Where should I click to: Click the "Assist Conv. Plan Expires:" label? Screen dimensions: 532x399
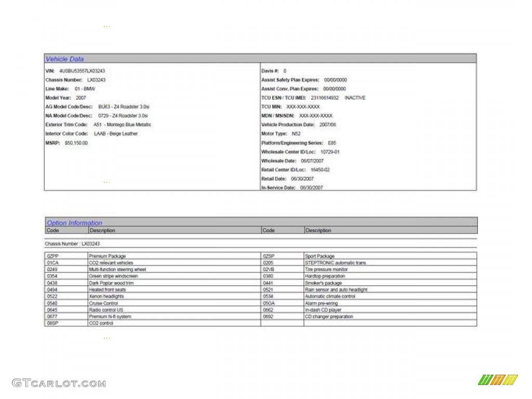tap(290, 89)
